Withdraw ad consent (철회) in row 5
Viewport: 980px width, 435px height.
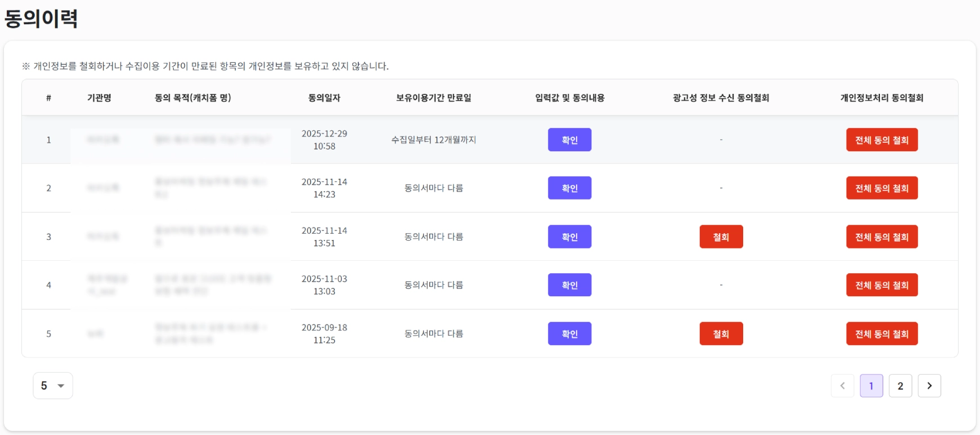coord(721,334)
